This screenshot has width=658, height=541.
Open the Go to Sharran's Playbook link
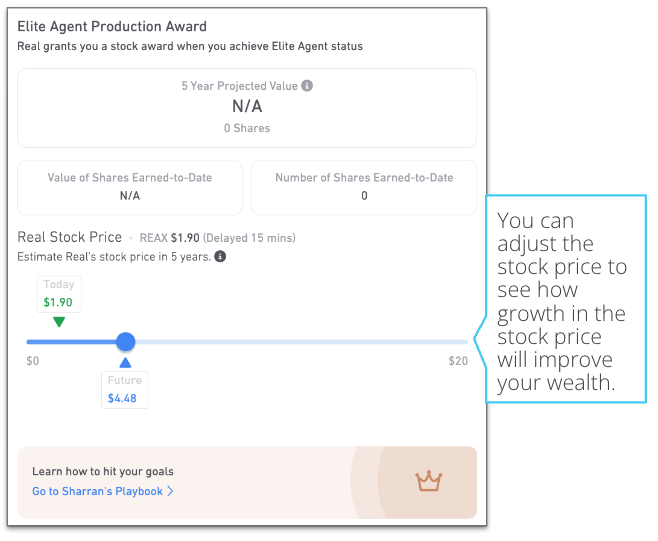pos(102,491)
